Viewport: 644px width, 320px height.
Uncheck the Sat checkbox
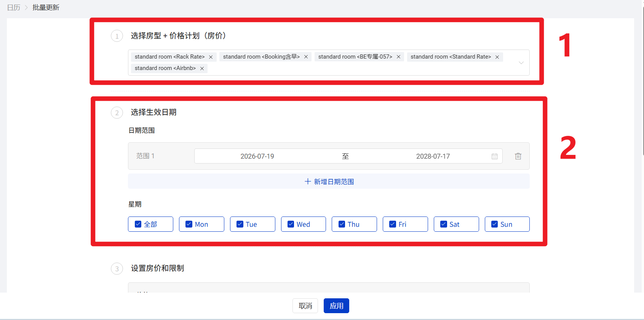click(444, 224)
